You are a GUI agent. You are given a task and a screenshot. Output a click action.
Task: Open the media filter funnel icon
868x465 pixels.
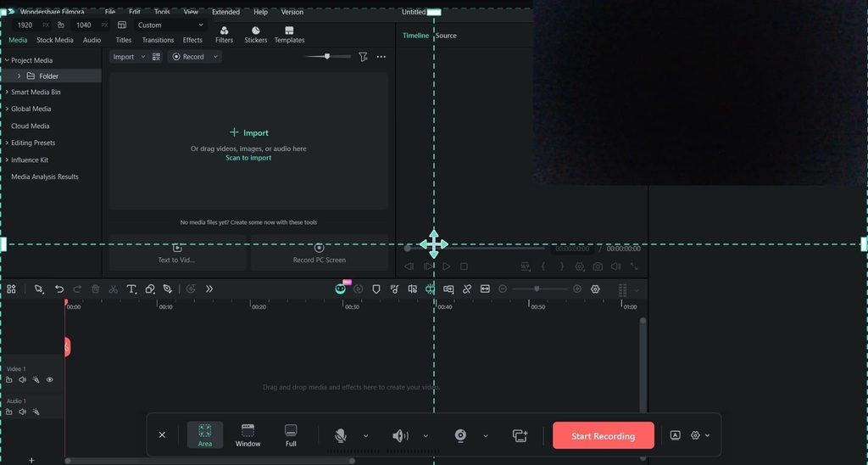click(363, 57)
